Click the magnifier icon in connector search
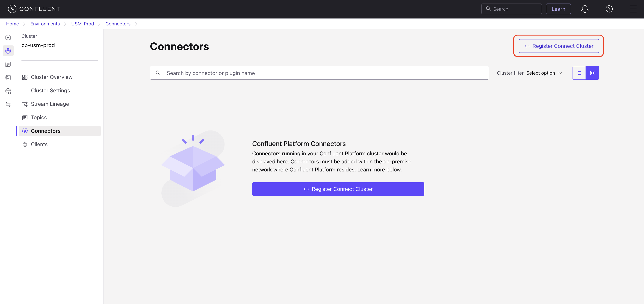The width and height of the screenshot is (644, 304). [x=158, y=73]
